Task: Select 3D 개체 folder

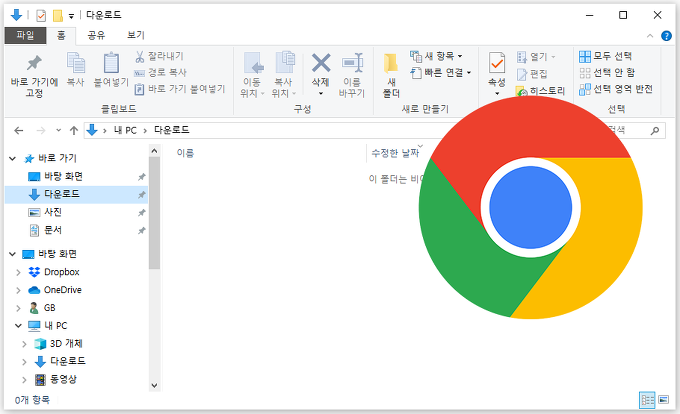Action: pos(66,344)
